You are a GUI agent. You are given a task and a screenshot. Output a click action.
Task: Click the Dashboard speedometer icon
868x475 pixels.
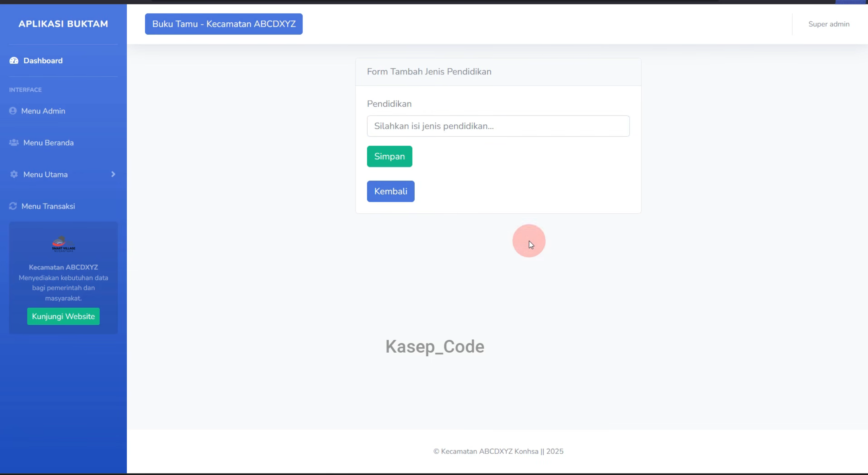14,60
